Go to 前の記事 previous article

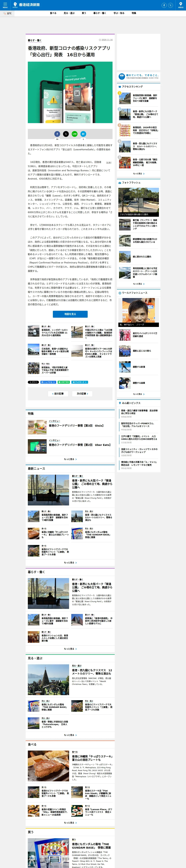click(58, 393)
